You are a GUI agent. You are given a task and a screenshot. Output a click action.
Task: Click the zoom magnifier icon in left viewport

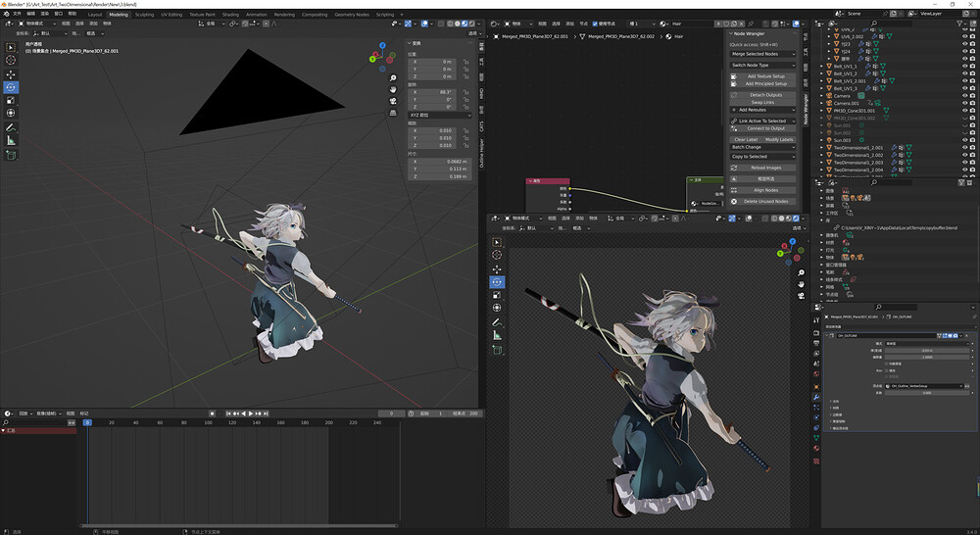pyautogui.click(x=393, y=78)
